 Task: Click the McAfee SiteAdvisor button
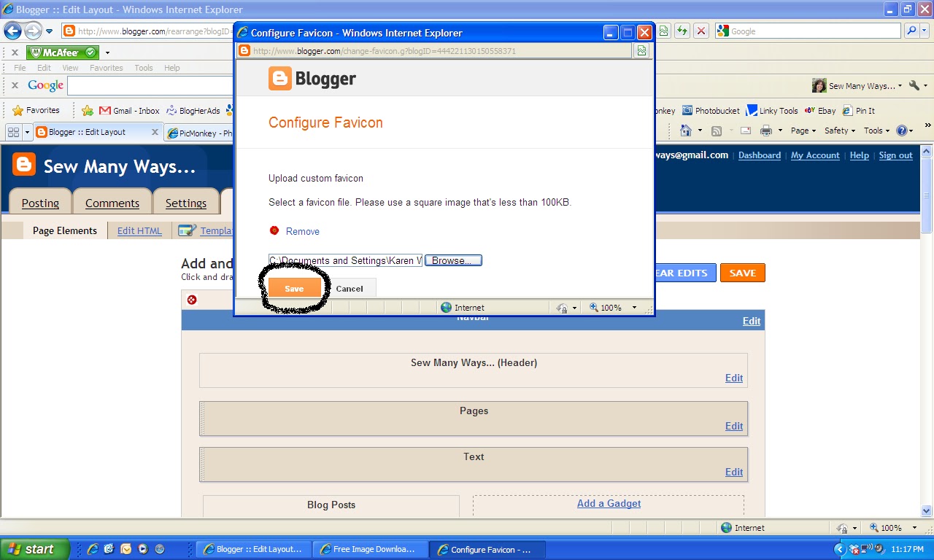[x=62, y=52]
